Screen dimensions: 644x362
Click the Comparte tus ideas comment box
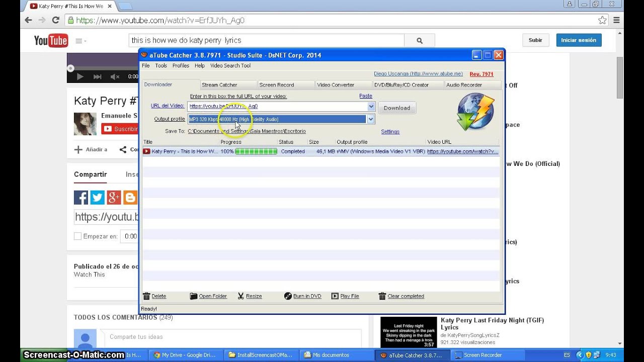pyautogui.click(x=230, y=337)
